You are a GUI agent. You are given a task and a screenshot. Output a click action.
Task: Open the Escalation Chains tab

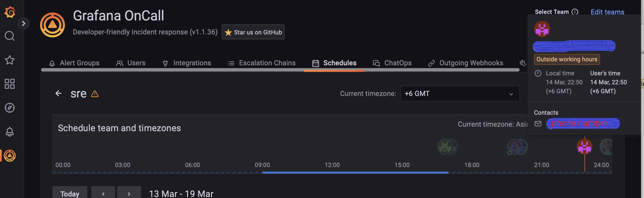[x=267, y=63]
